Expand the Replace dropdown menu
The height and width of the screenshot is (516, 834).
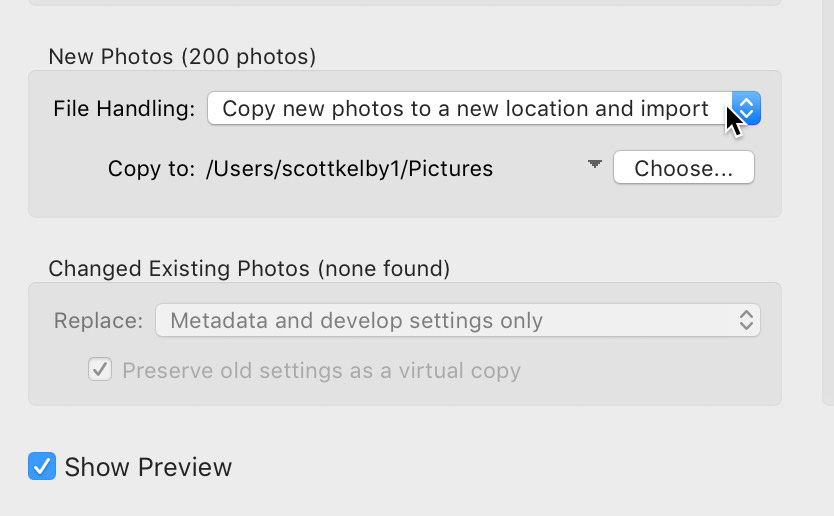(457, 320)
